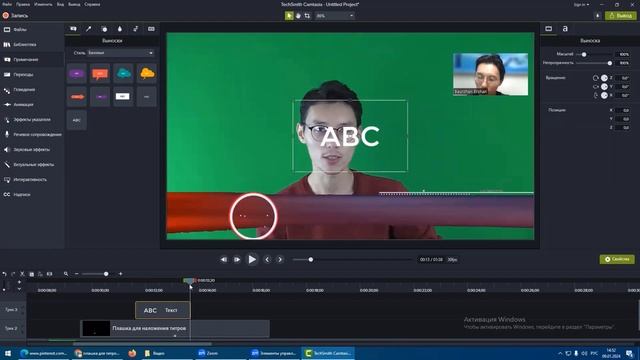Step back one frame in preview
Viewport: 640px width, 360px height.
[224, 260]
